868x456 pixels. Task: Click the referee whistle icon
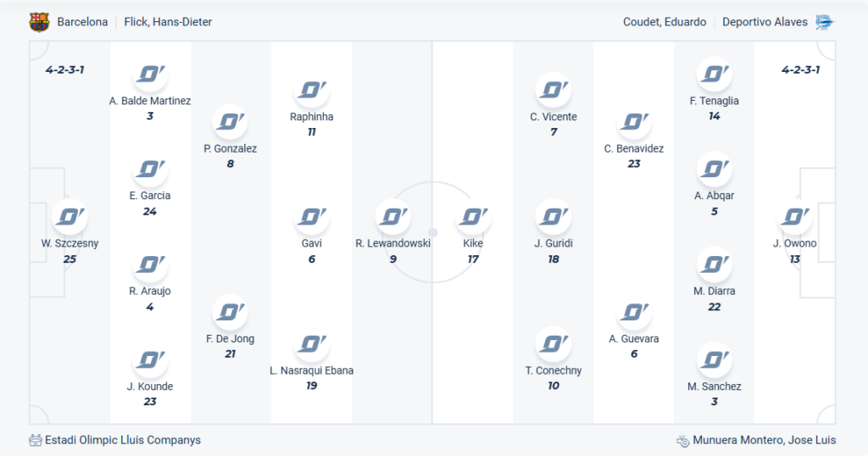click(x=682, y=441)
